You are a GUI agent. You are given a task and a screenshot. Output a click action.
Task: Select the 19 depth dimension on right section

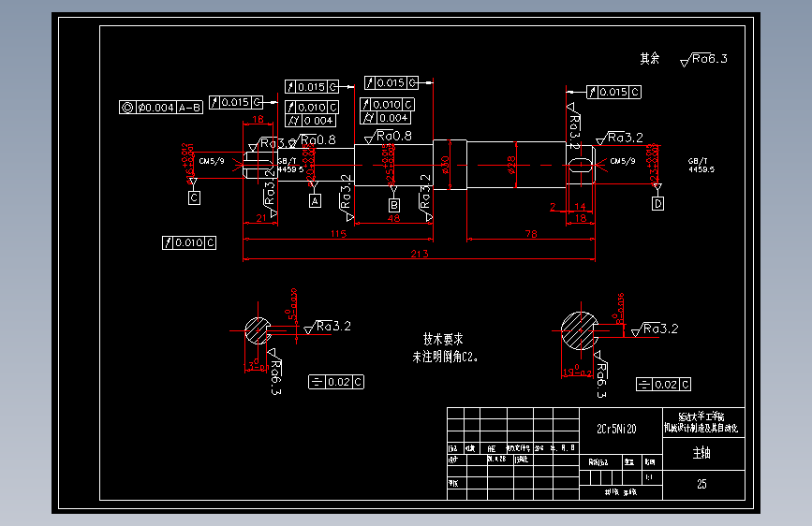click(577, 373)
